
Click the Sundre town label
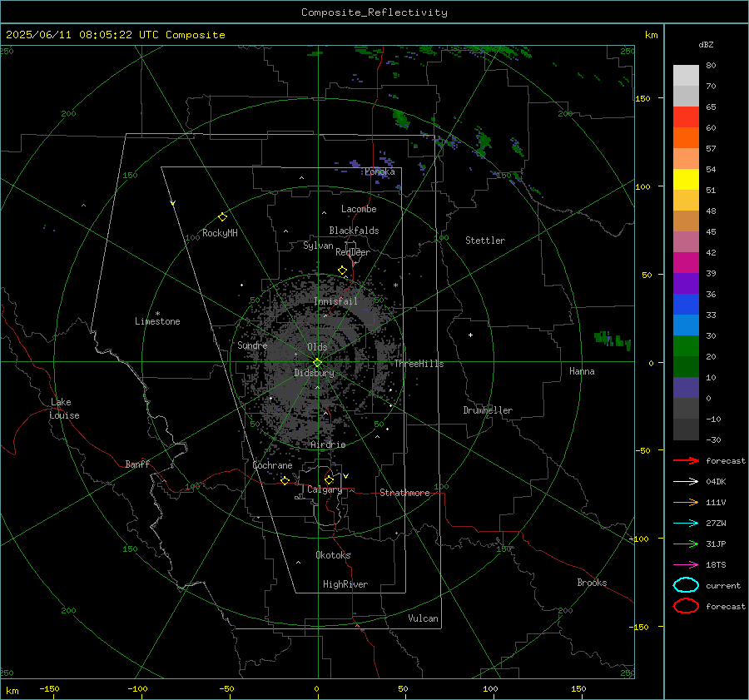[x=252, y=345]
